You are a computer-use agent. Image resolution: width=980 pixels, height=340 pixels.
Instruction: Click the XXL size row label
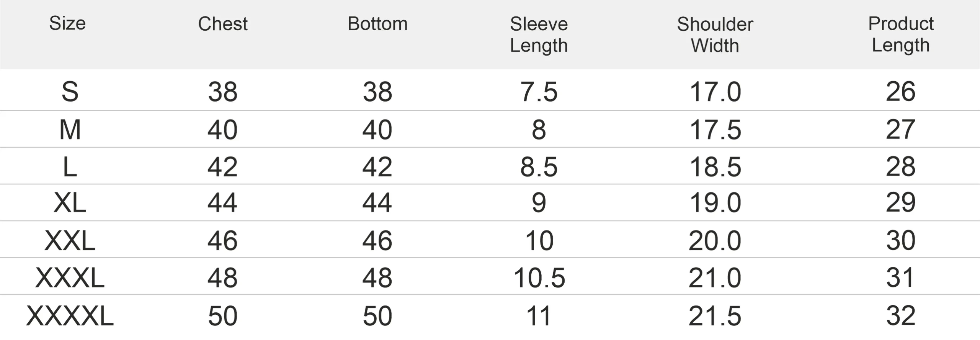70,241
